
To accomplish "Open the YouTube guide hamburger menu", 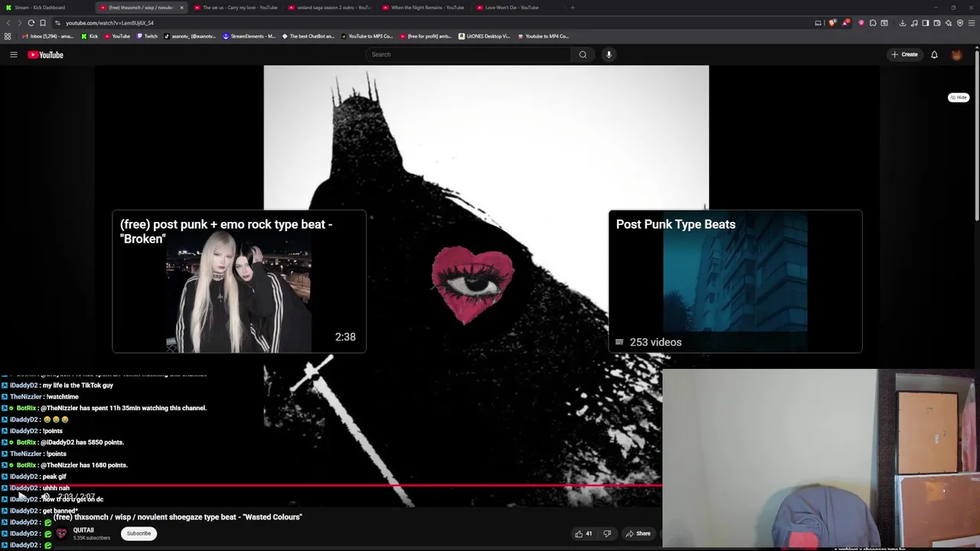I will coord(13,54).
